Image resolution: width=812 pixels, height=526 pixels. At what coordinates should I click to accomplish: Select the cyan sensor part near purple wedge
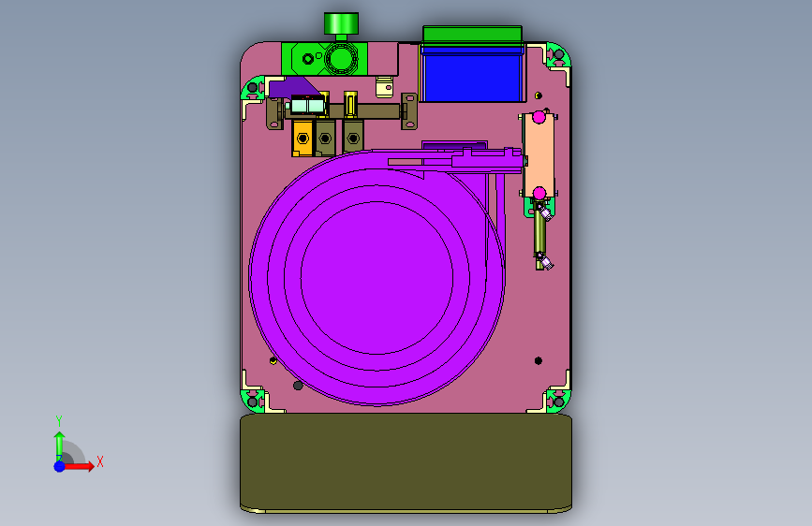click(x=307, y=106)
